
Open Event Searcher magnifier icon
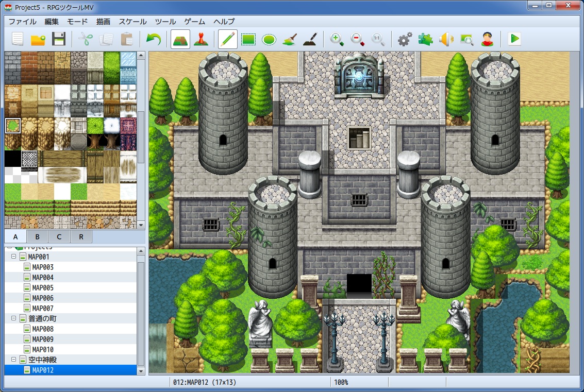tap(466, 39)
